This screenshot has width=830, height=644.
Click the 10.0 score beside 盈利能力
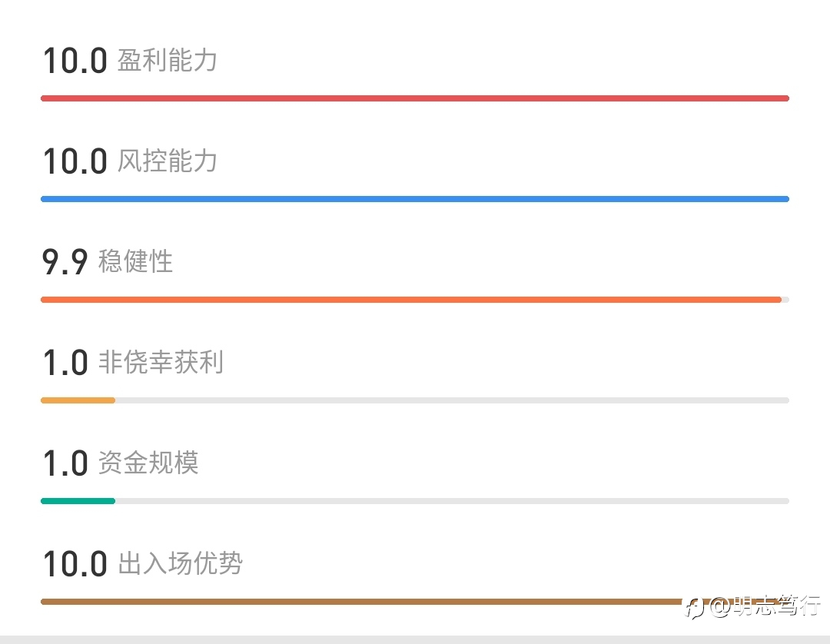pyautogui.click(x=75, y=61)
